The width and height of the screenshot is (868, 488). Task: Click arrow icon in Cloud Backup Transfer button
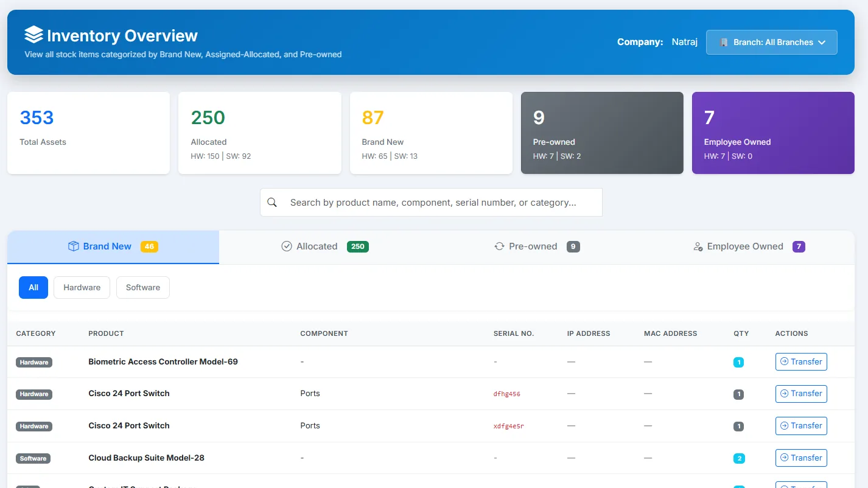(x=785, y=458)
